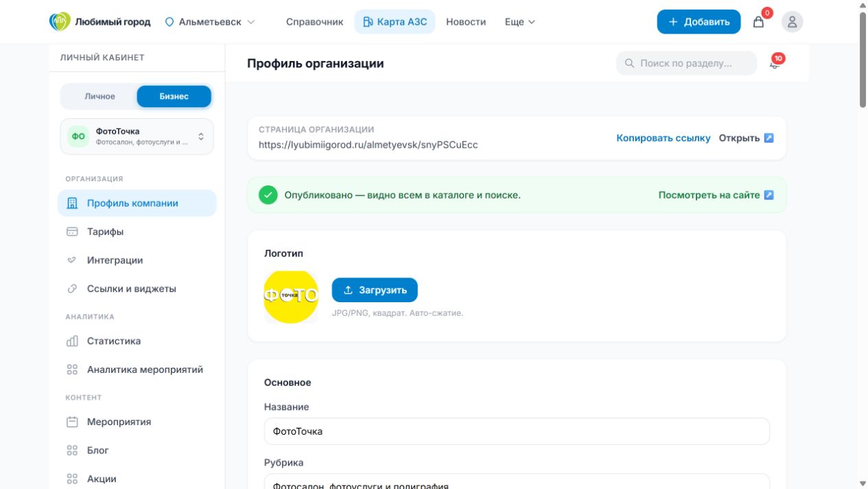Viewport: 868px width, 489px height.
Task: Click the external-link icon beside Открыть
Action: coord(769,138)
